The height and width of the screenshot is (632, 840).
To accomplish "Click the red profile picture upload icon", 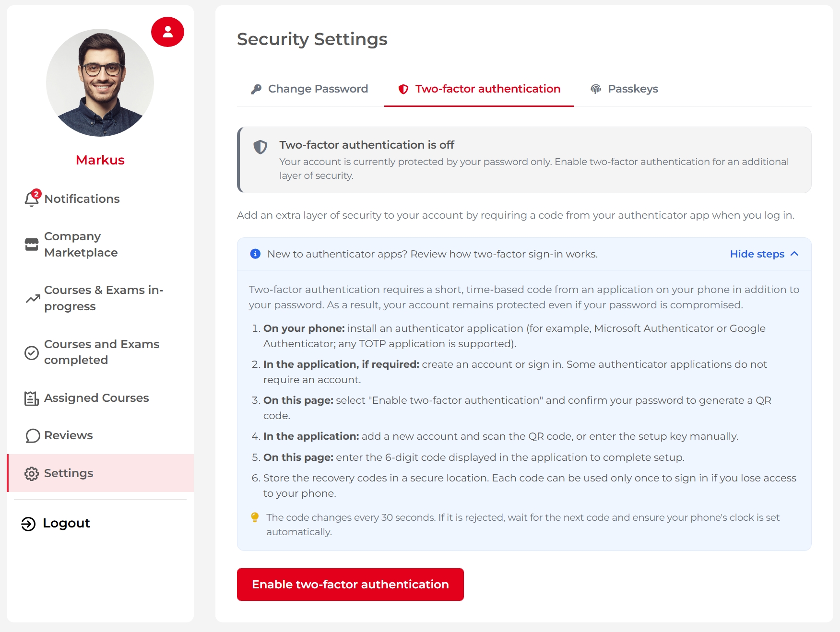I will click(167, 32).
